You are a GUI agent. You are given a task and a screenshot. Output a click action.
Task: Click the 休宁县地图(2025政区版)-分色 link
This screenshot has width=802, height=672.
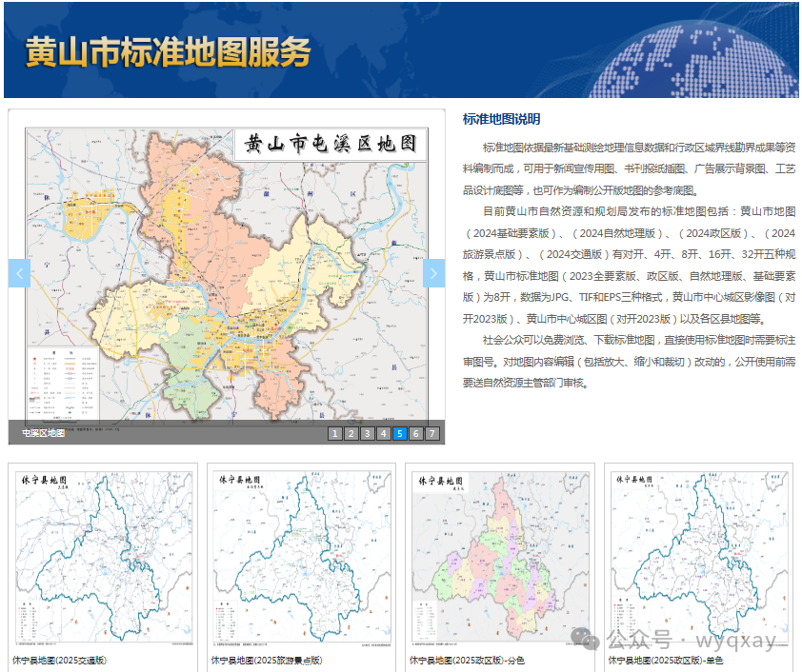[467, 661]
